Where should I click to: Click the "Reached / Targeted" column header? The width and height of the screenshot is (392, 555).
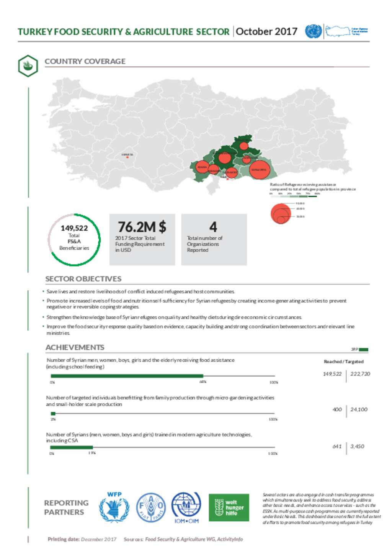(344, 362)
